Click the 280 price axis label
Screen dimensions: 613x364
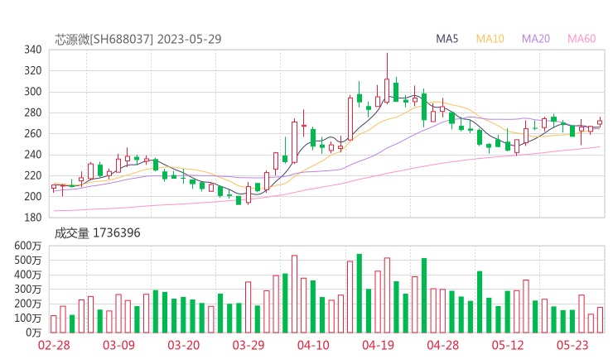coord(33,113)
